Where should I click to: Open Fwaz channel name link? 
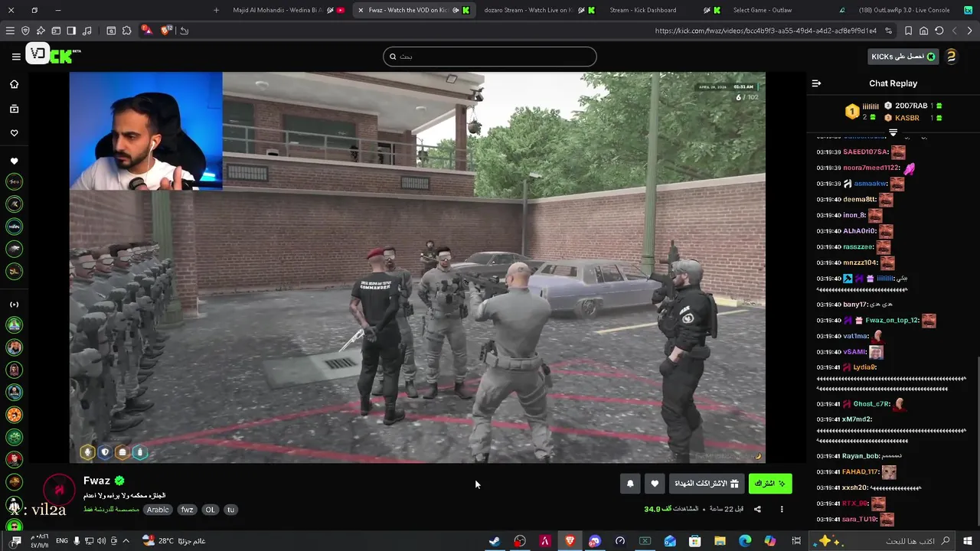click(96, 481)
